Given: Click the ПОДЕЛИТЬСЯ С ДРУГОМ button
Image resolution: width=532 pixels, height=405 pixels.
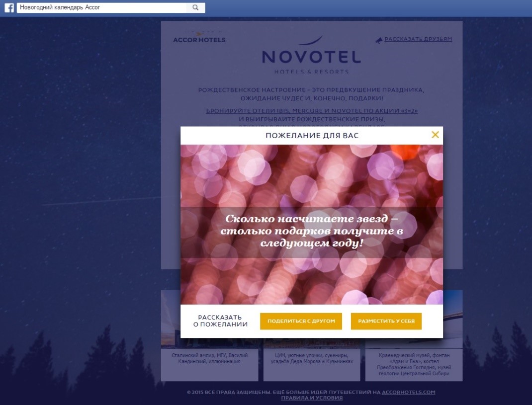Looking at the screenshot, I should pyautogui.click(x=301, y=321).
